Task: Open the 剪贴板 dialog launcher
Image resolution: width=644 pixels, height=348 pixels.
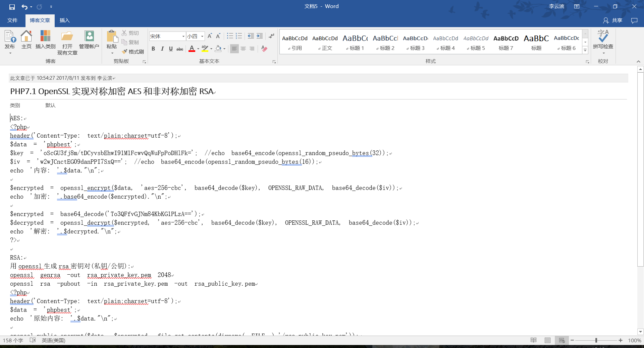Action: pos(144,62)
